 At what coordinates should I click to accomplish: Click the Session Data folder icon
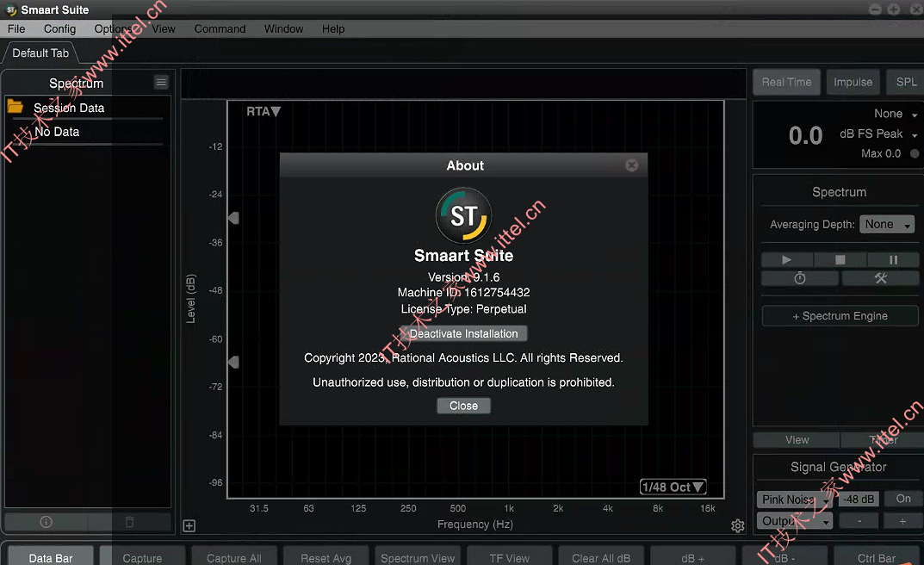tap(15, 107)
